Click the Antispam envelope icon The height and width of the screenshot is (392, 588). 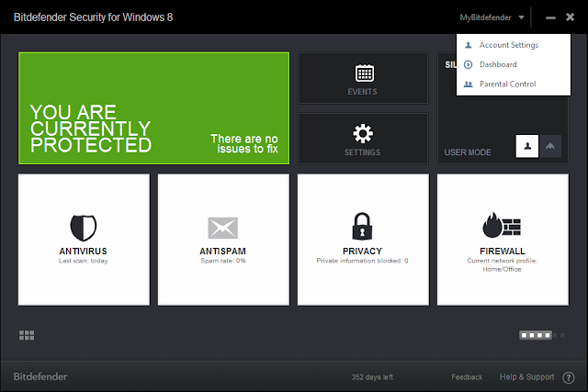click(222, 228)
